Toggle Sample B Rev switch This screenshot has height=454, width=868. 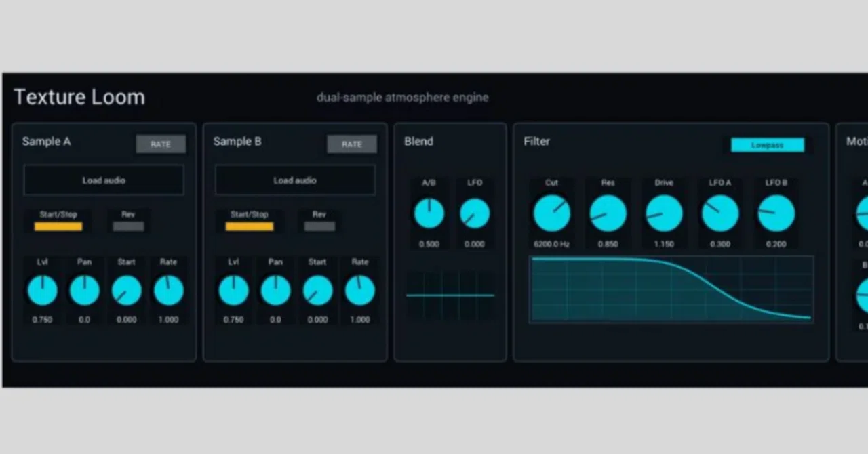(x=319, y=226)
